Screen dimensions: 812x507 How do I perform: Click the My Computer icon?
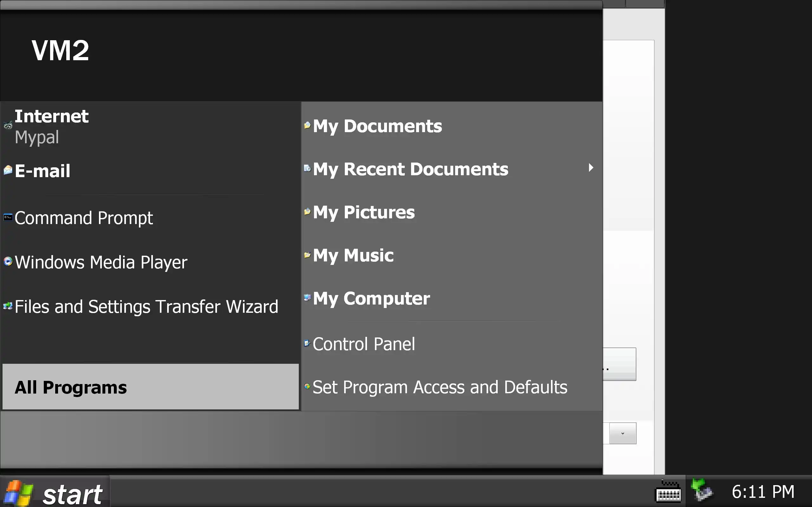point(307,298)
